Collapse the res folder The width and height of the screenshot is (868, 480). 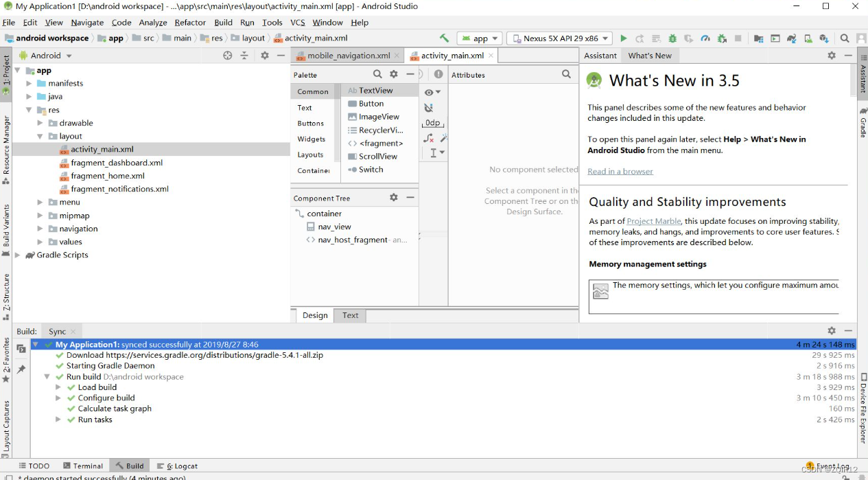(x=30, y=110)
